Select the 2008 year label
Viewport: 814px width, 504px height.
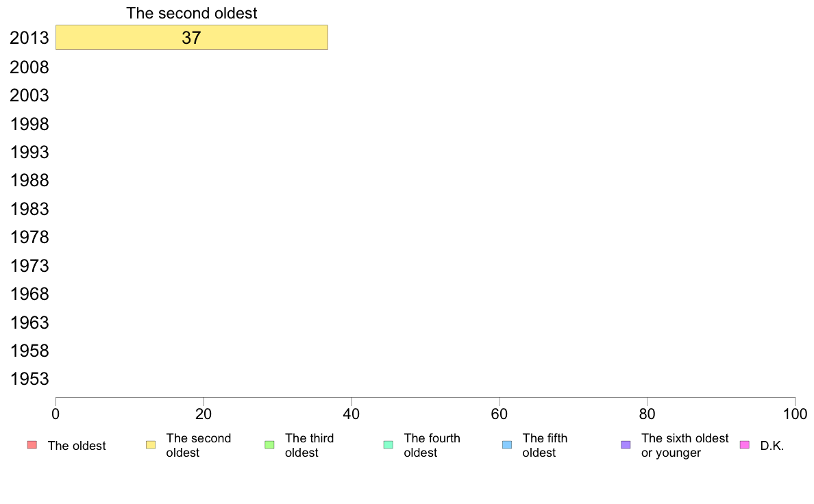(29, 68)
